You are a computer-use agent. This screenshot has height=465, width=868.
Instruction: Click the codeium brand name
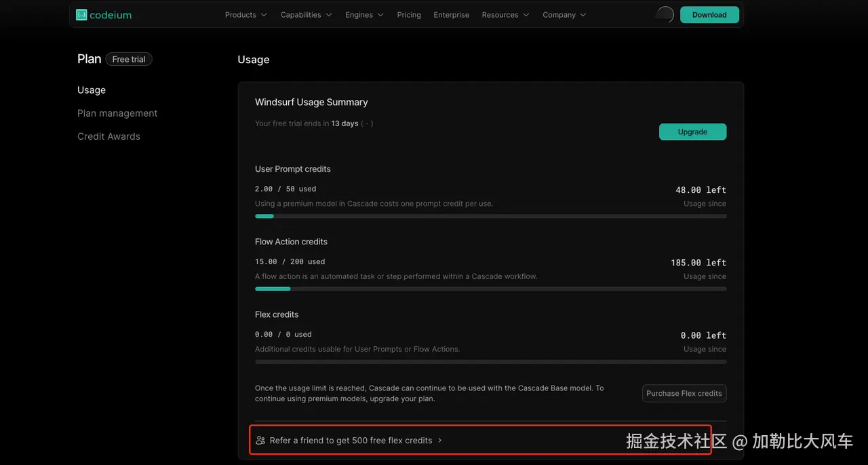(x=111, y=14)
